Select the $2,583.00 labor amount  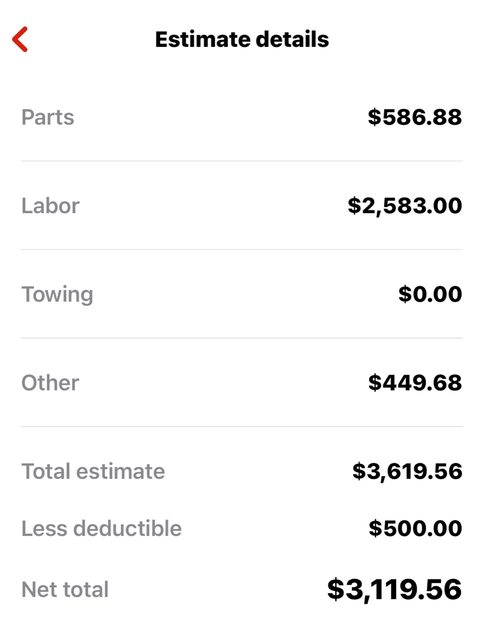[x=405, y=205]
